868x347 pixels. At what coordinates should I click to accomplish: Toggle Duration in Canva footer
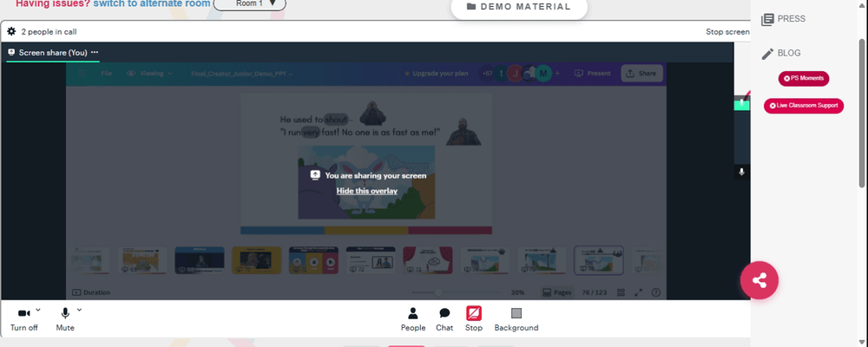pyautogui.click(x=91, y=292)
